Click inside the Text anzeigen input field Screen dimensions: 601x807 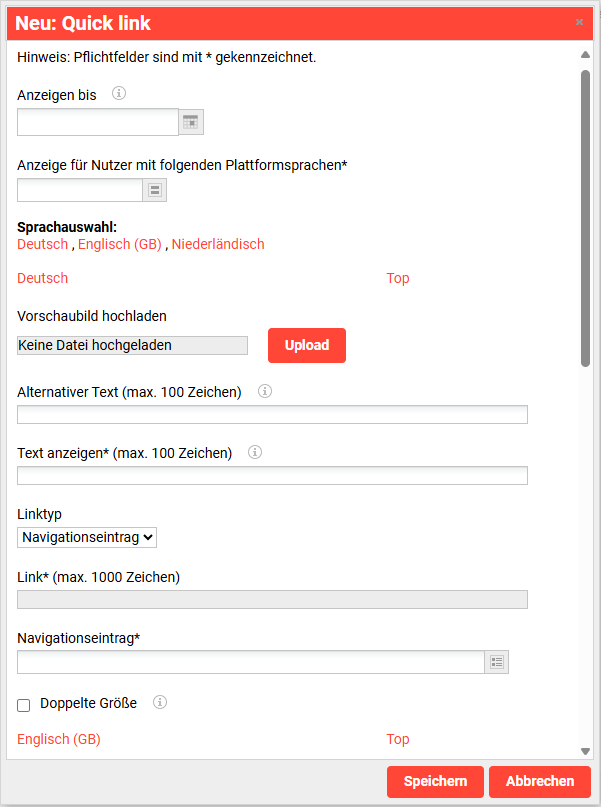[x=272, y=475]
